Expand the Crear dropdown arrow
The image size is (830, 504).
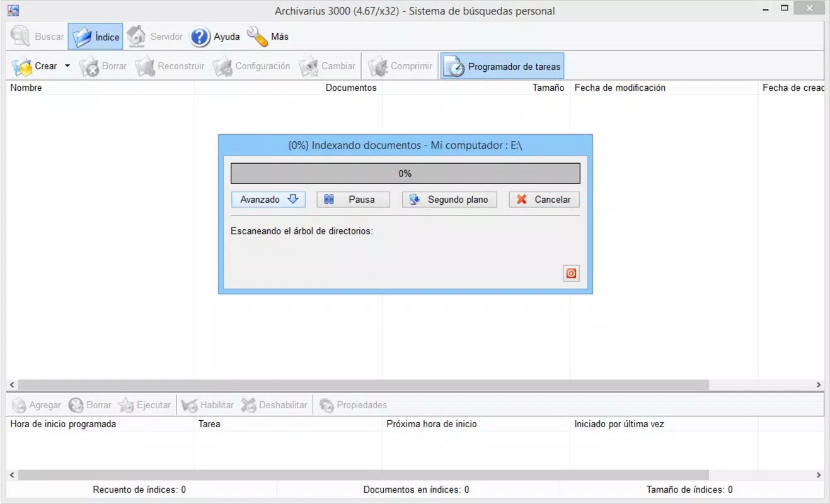pyautogui.click(x=67, y=66)
